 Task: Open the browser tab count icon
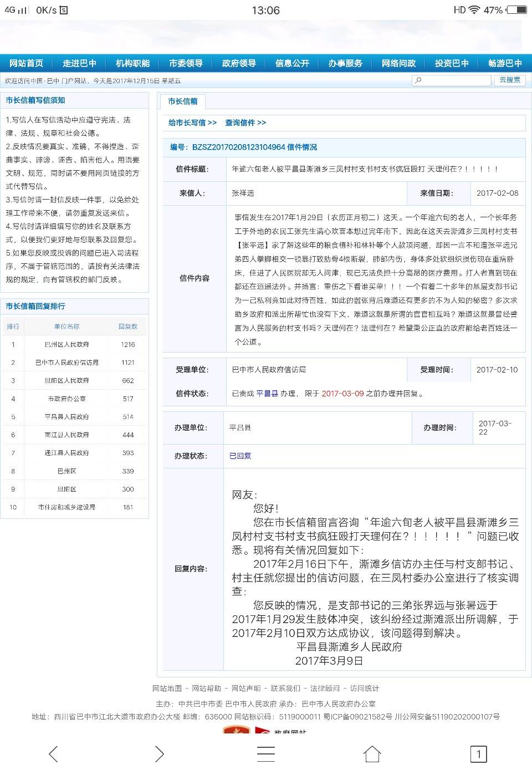(478, 754)
